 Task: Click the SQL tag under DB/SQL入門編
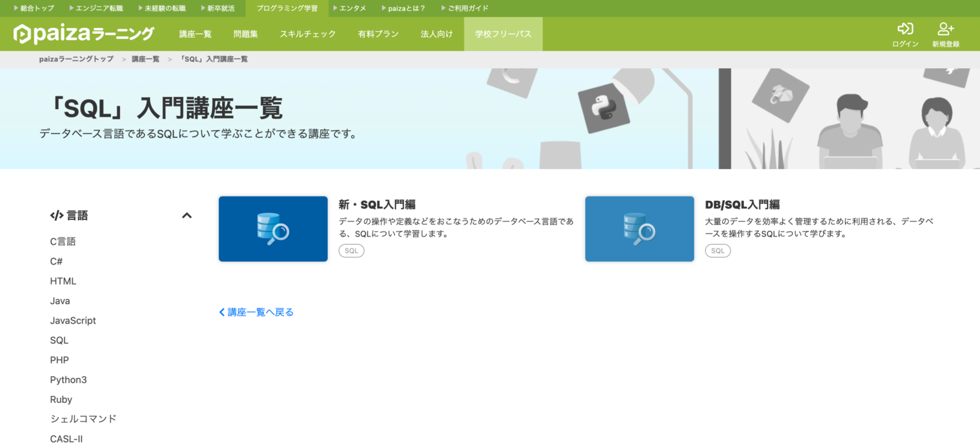point(718,251)
